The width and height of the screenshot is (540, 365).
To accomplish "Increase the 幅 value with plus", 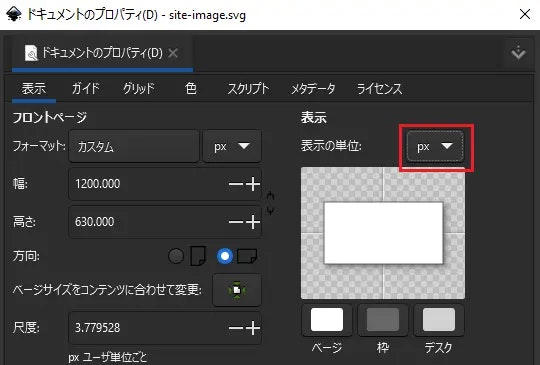I will [x=253, y=184].
